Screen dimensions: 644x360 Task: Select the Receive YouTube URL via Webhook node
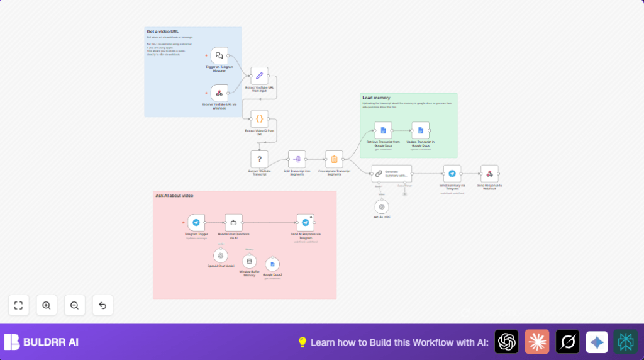coord(219,94)
